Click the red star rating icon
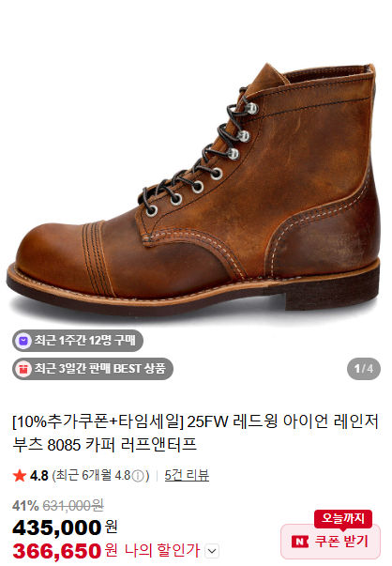Image resolution: width=392 pixels, height=566 pixels. [20, 475]
